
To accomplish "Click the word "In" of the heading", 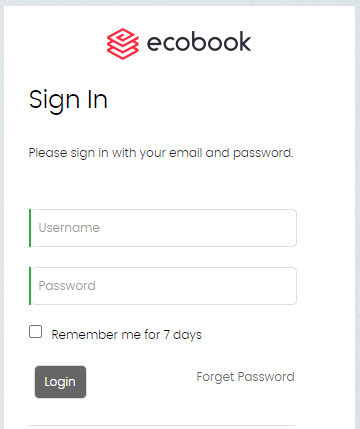I will pyautogui.click(x=97, y=99).
